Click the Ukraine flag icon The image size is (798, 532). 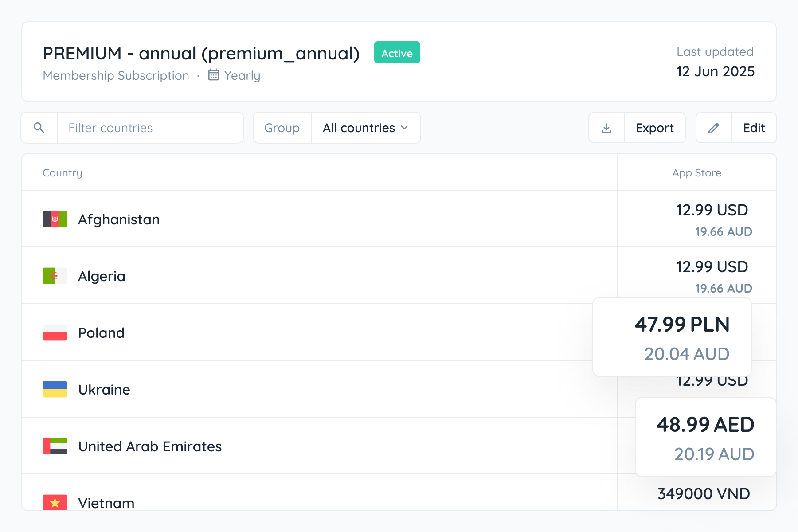pyautogui.click(x=55, y=389)
